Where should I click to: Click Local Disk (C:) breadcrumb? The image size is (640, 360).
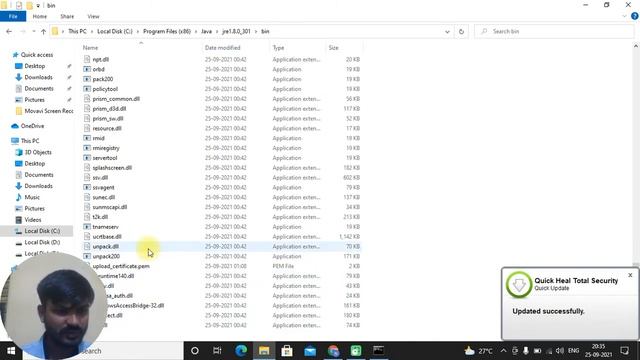click(115, 31)
